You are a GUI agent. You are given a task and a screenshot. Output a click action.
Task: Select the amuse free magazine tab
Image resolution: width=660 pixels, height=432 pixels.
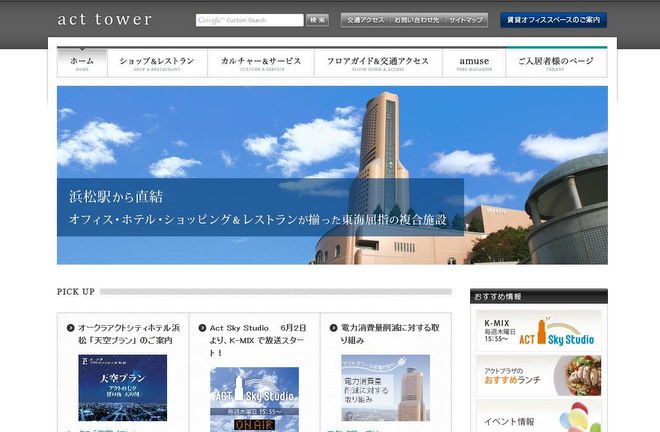coord(474,63)
